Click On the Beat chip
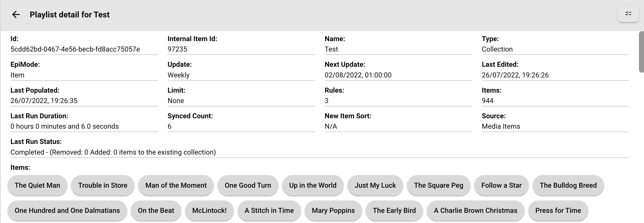Image resolution: width=644 pixels, height=223 pixels. [x=156, y=210]
